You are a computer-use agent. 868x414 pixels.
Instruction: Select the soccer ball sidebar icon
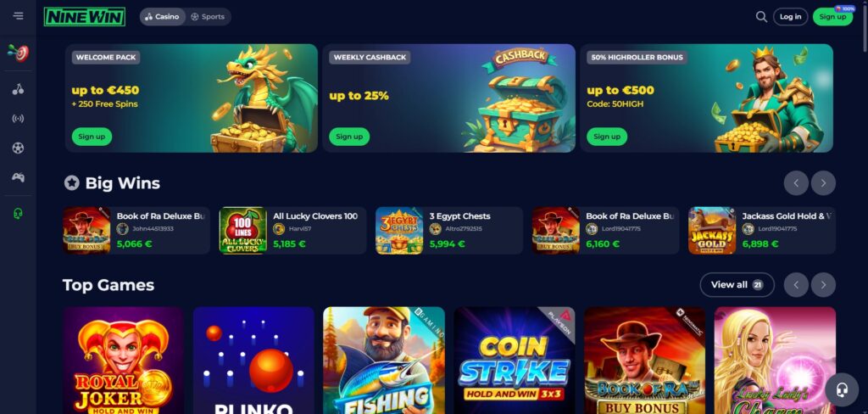coord(19,148)
